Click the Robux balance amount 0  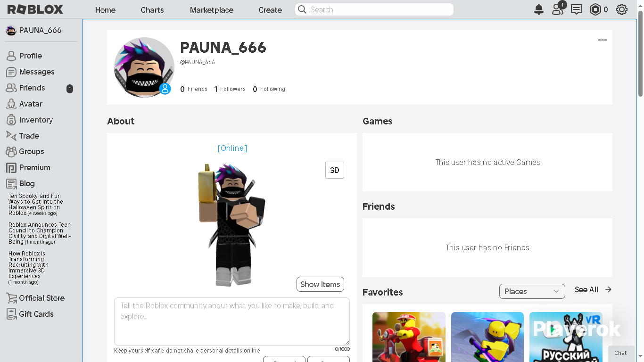point(606,9)
